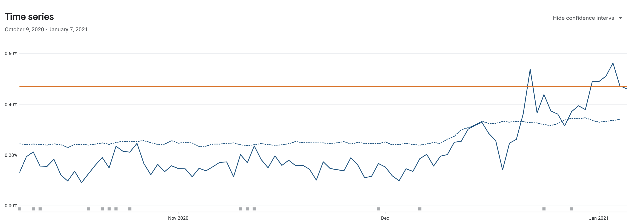Viewport: 644px width, 224px height.
Task: Select the "Jan 2021" axis label
Action: (x=598, y=218)
